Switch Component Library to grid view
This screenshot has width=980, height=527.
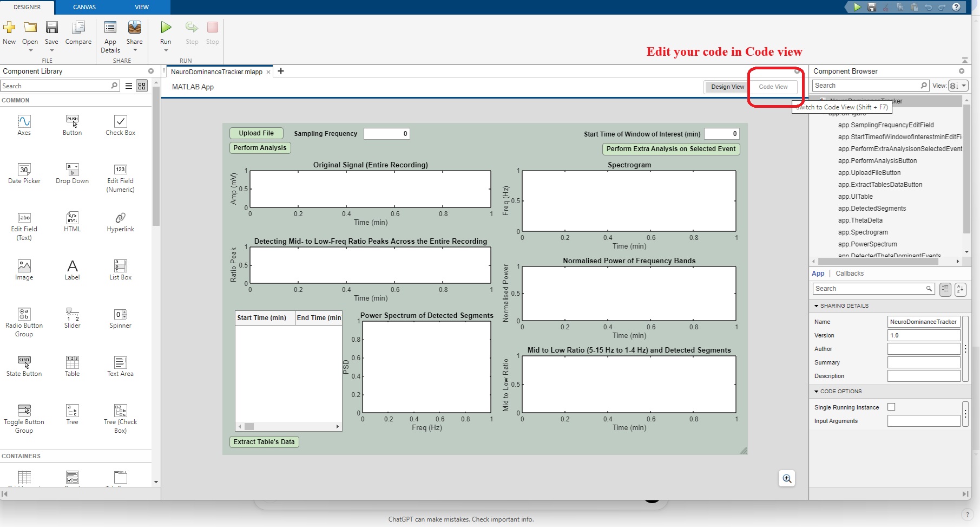(x=141, y=86)
